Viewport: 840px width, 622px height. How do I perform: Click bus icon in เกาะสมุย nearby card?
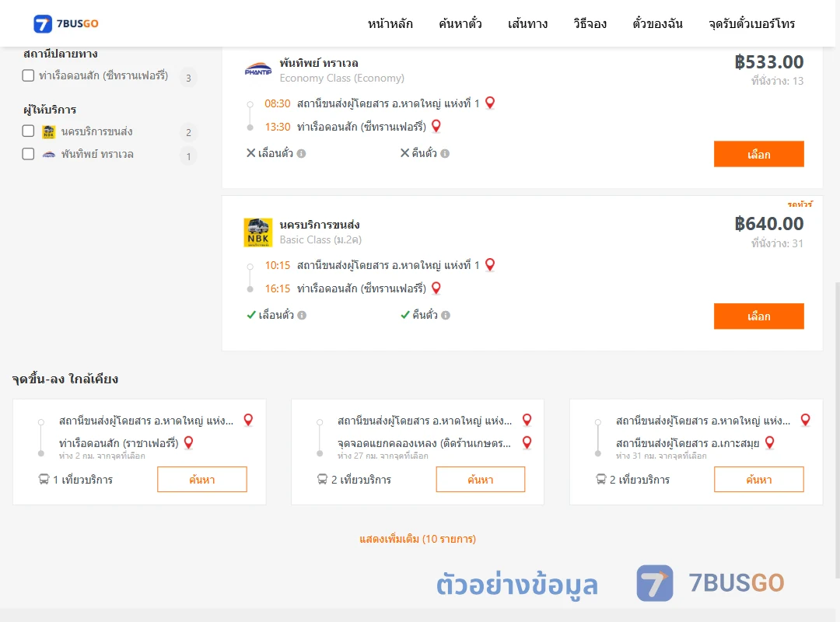pos(601,479)
